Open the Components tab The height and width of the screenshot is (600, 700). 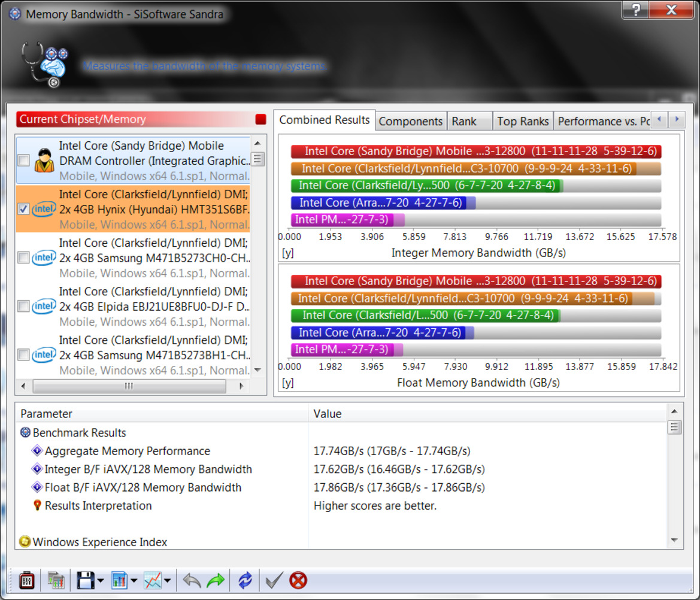(411, 122)
